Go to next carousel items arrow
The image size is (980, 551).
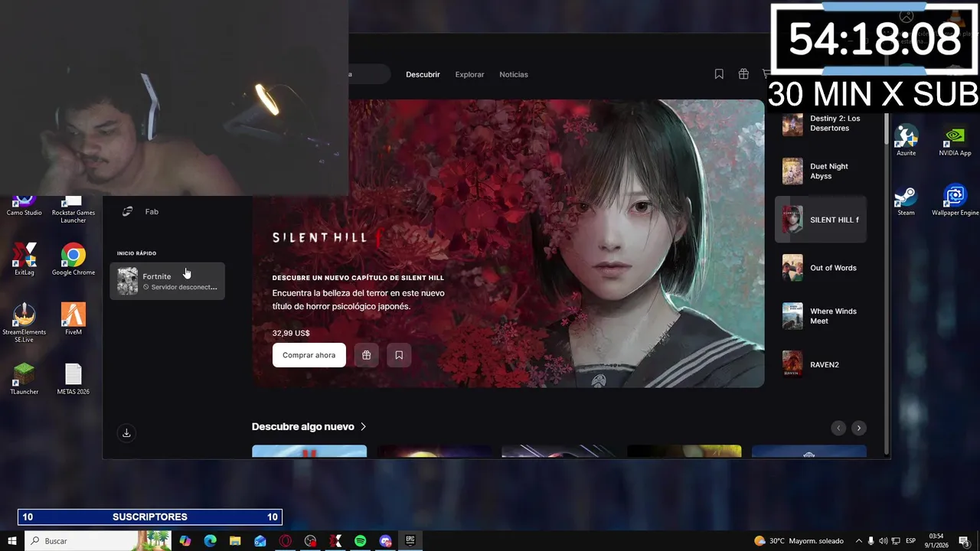coord(859,428)
